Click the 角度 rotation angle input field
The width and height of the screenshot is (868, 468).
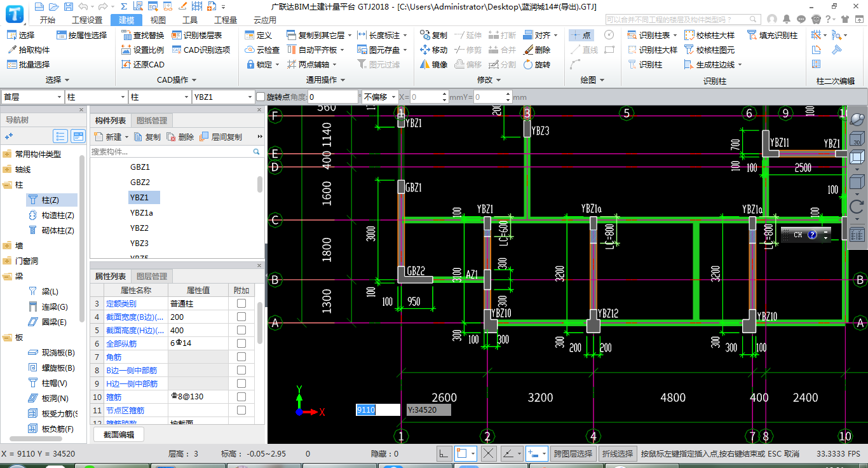[333, 97]
